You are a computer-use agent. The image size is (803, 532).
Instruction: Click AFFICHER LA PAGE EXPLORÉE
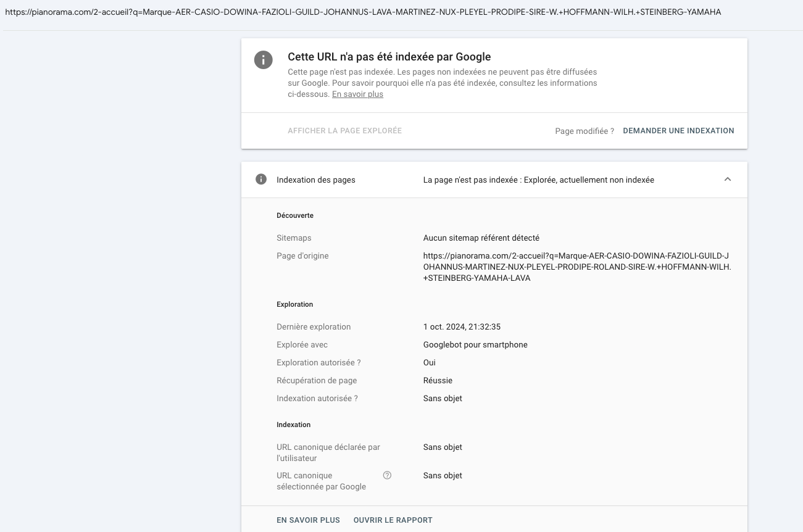pos(344,131)
